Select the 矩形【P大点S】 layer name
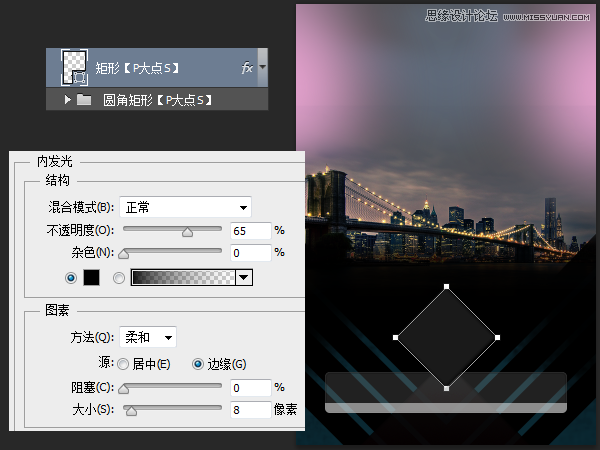The image size is (600, 450). coord(137,68)
